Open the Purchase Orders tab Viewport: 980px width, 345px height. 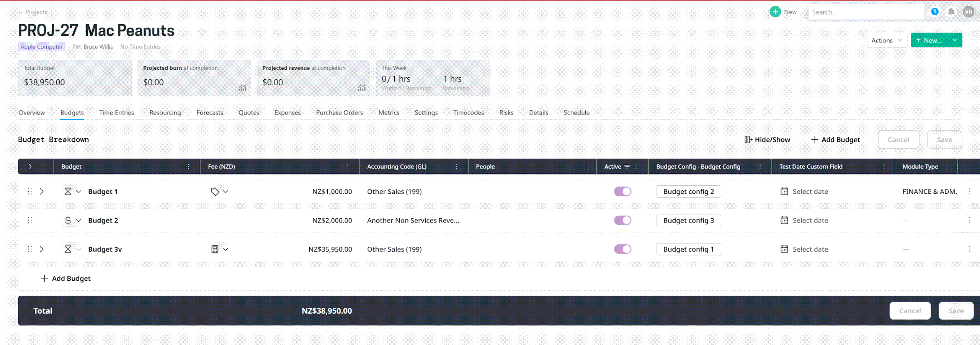point(339,113)
